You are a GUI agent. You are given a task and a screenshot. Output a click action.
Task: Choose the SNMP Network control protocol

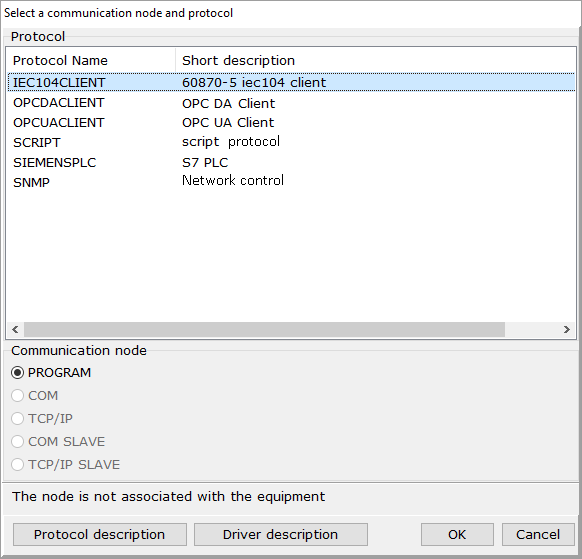pos(291,182)
